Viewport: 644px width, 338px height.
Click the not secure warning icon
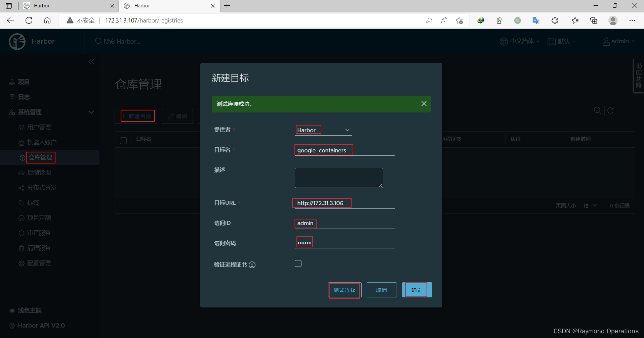pos(70,20)
